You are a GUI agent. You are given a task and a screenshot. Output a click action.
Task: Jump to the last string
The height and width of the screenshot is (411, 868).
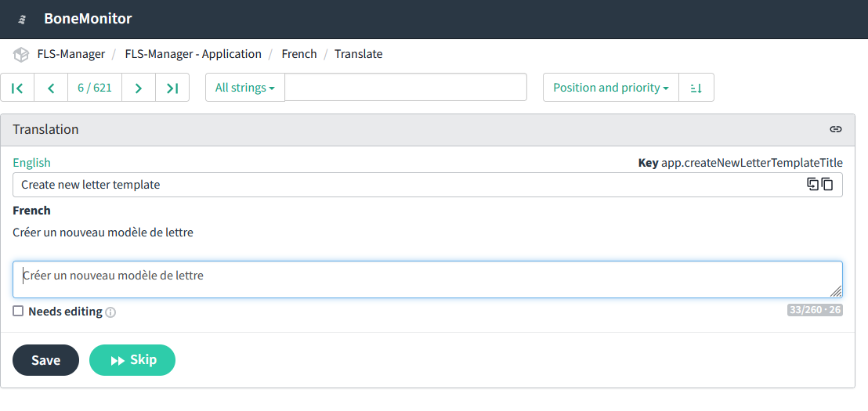click(x=172, y=88)
